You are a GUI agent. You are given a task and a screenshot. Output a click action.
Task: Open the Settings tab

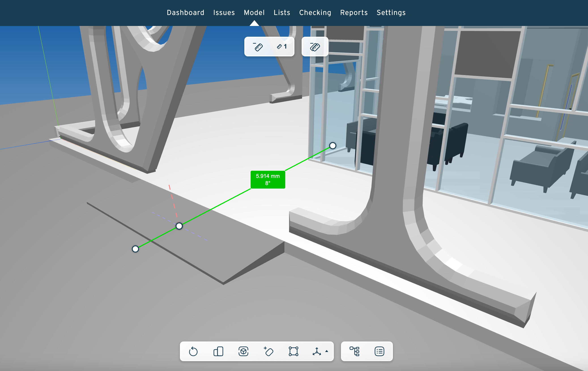[x=391, y=13]
